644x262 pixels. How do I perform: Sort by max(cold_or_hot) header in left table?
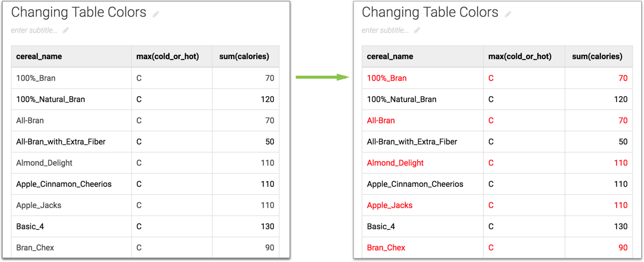168,57
